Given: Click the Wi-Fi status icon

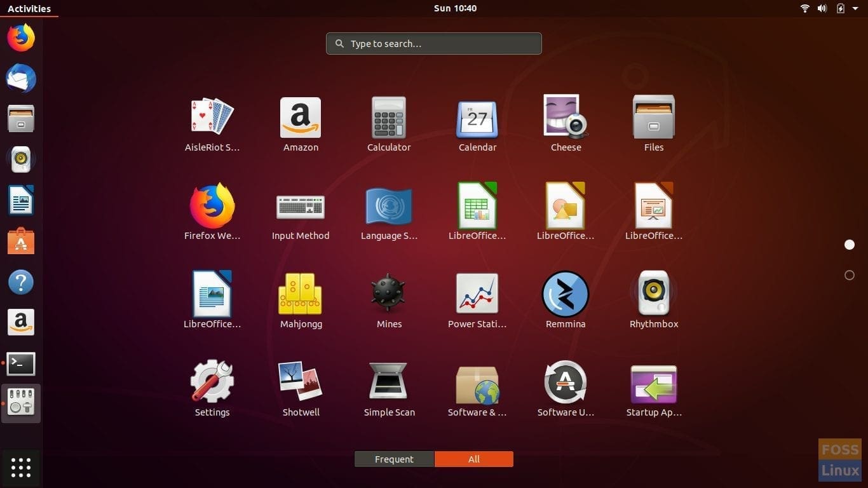Looking at the screenshot, I should click(x=805, y=8).
